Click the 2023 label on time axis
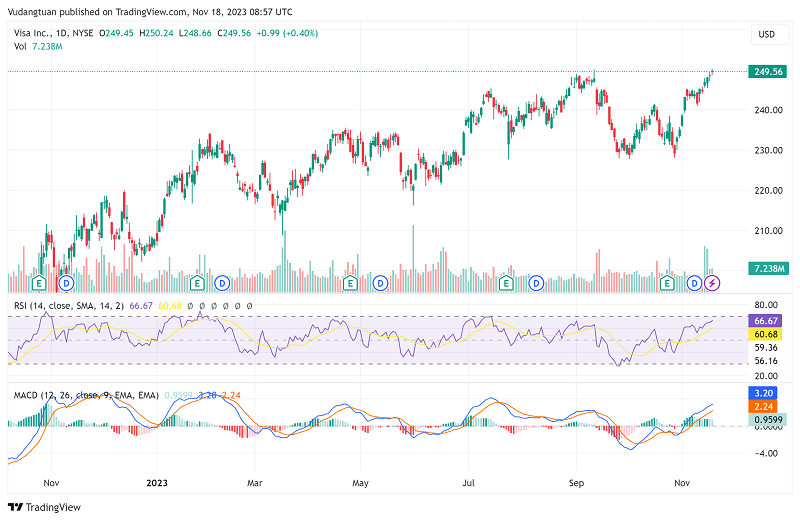Viewport: 800px width, 521px height. (x=156, y=483)
